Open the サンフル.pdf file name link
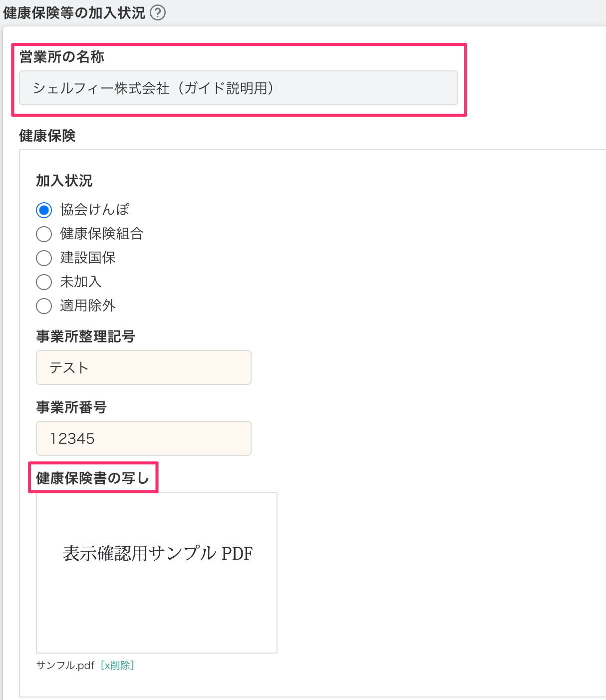Image resolution: width=606 pixels, height=700 pixels. [65, 665]
